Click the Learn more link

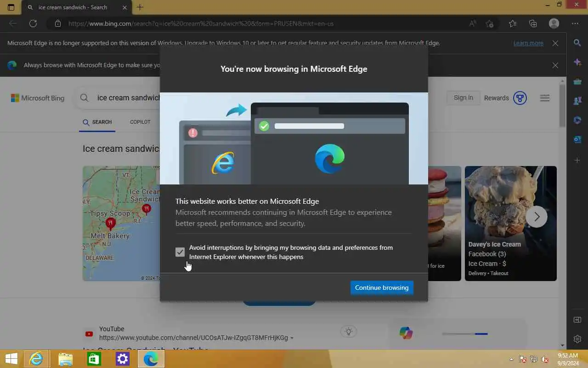(528, 43)
